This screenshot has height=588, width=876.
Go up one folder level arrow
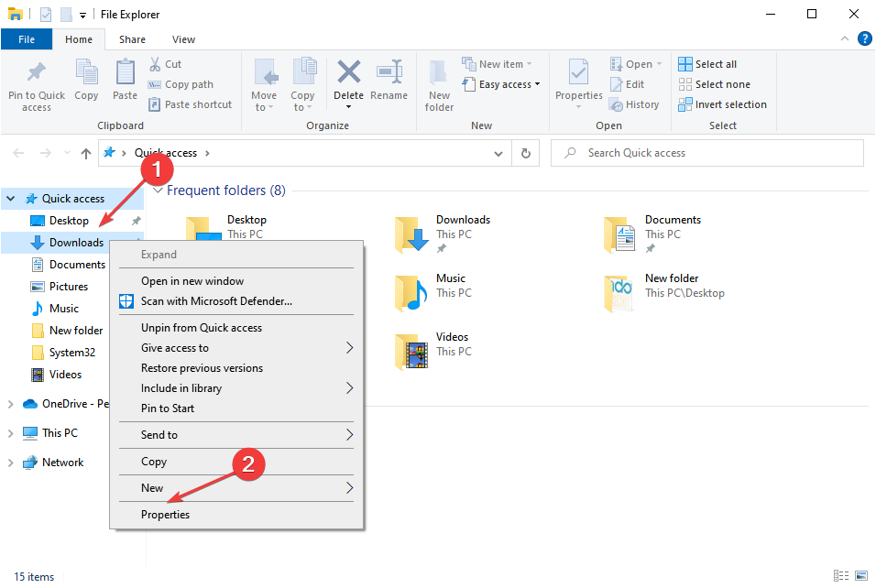click(86, 154)
